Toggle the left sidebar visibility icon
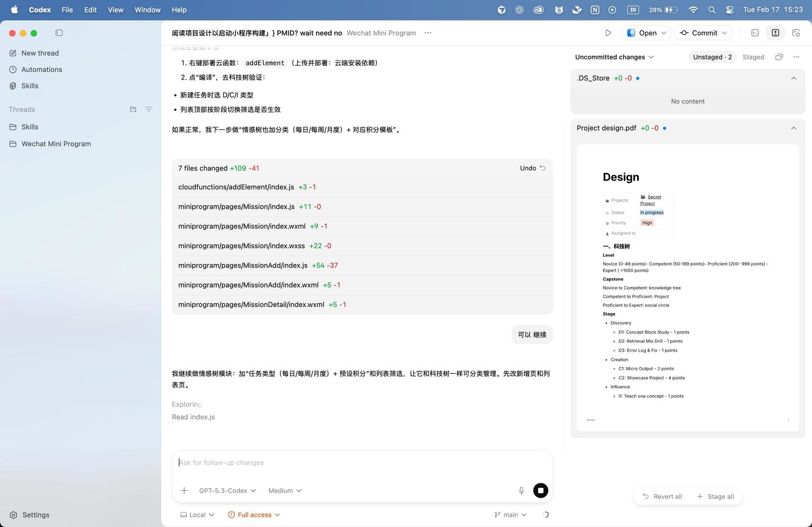The height and width of the screenshot is (527, 812). coord(59,33)
